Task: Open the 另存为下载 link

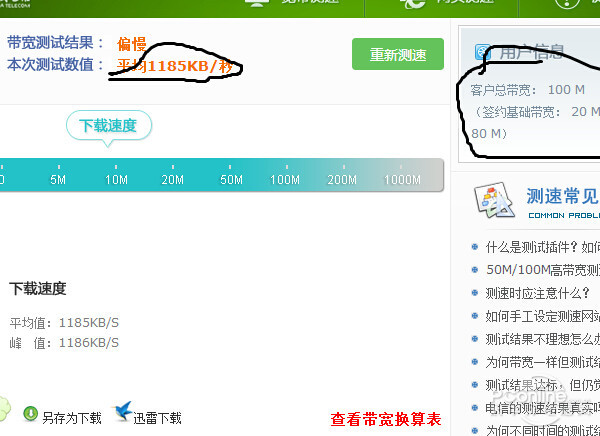Action: click(71, 418)
